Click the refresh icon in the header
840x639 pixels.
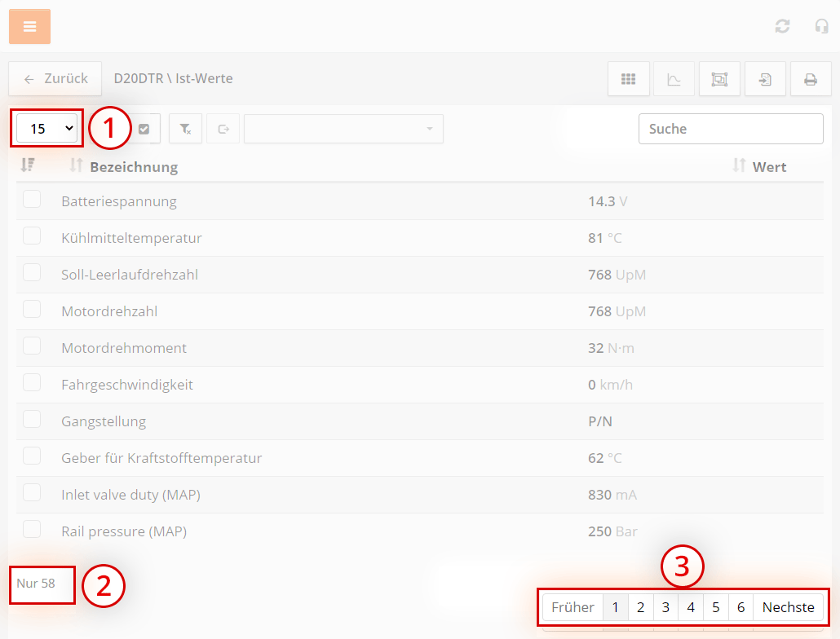tap(782, 26)
